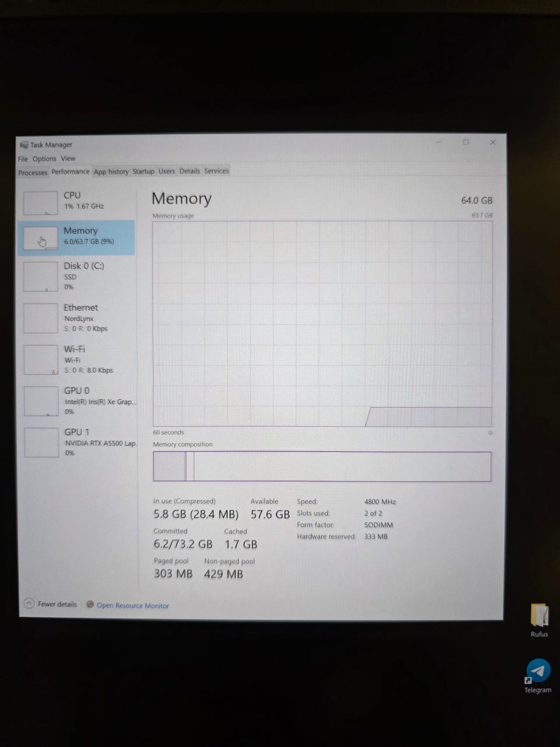
Task: Collapse view with Fewer details chevron
Action: [x=29, y=603]
